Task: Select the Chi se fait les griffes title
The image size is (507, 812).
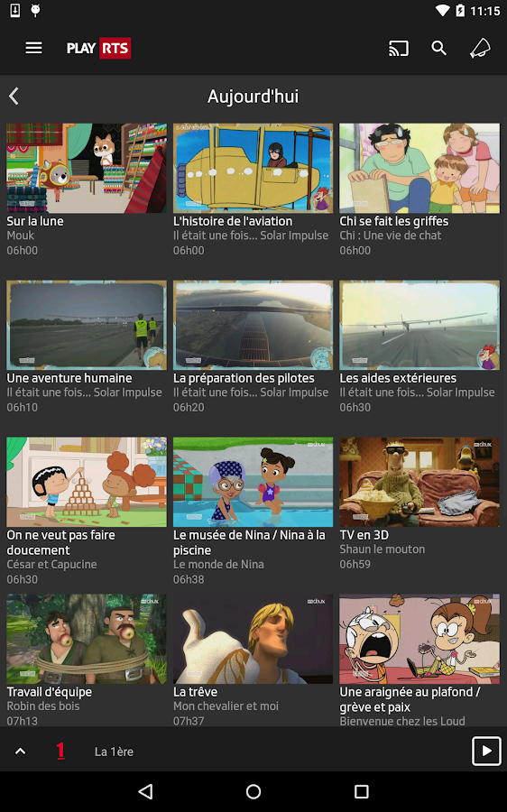Action: (x=394, y=221)
